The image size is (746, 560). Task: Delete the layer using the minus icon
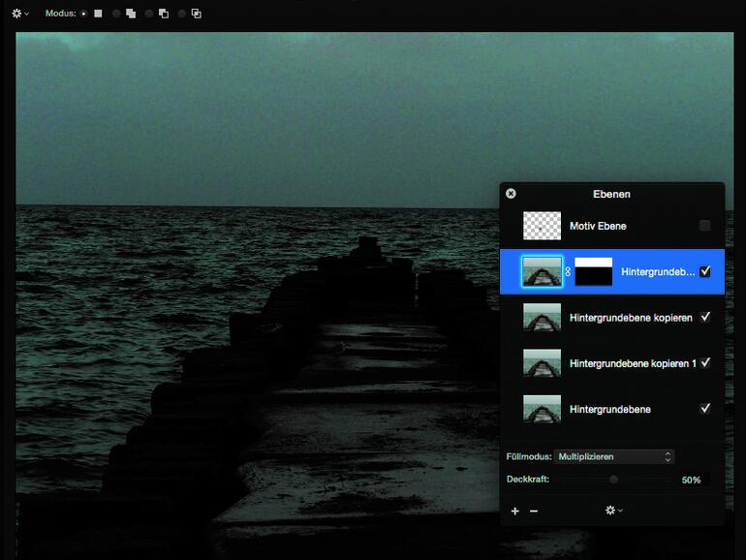[534, 511]
